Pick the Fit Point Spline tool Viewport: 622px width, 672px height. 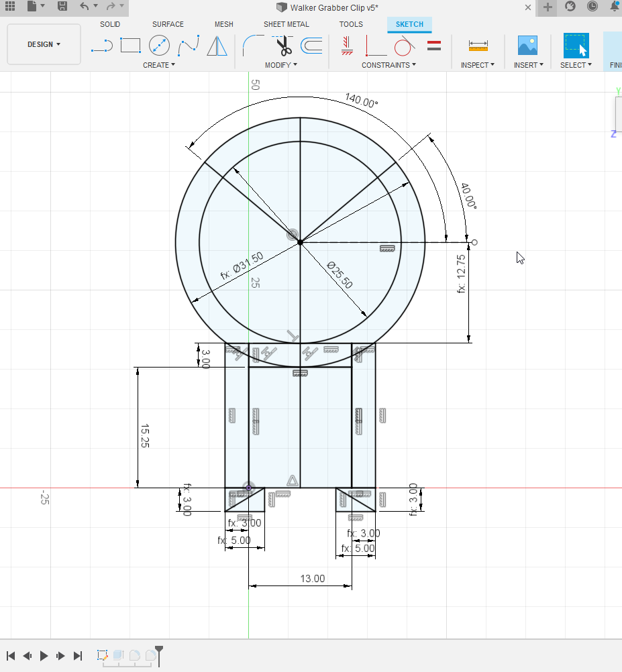click(189, 46)
